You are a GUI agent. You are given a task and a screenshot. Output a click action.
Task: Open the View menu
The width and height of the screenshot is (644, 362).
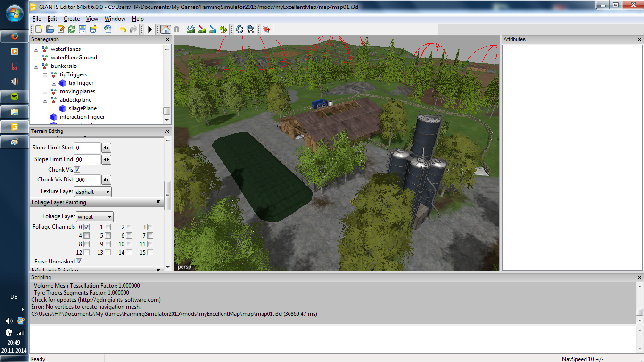click(x=92, y=19)
